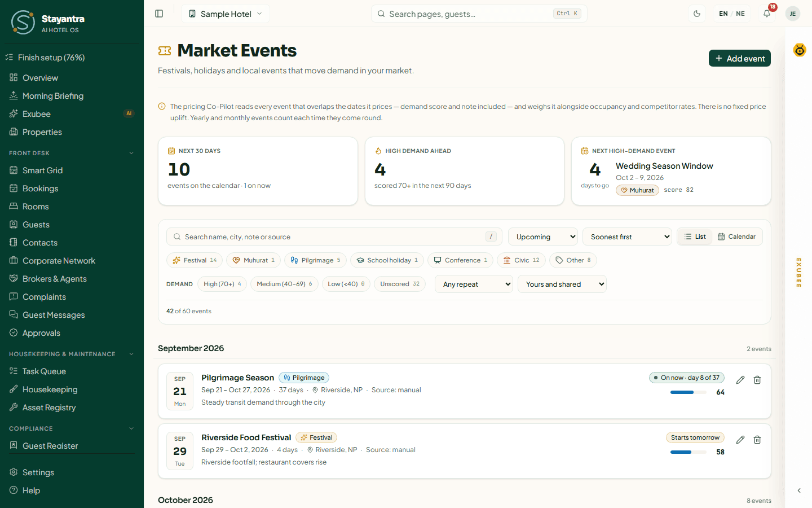Open the Exubee bee assistant icon
The height and width of the screenshot is (508, 812).
click(800, 50)
